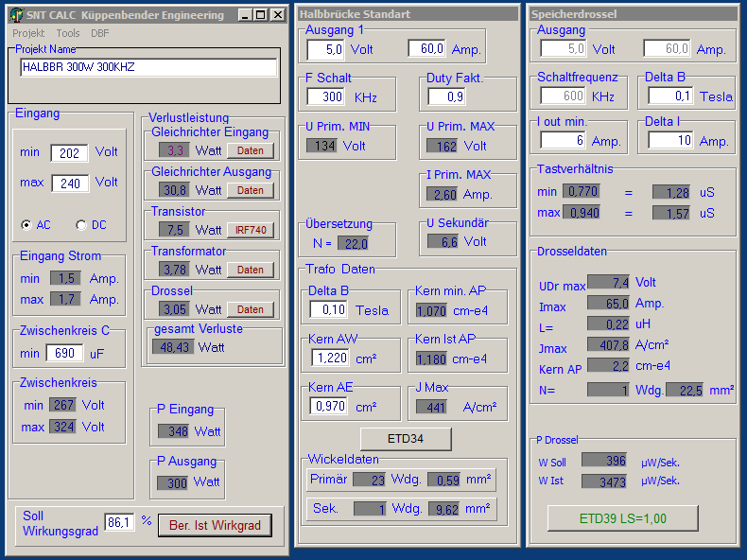The height and width of the screenshot is (560, 747).
Task: Click the Kern AW field 1,220
Action: coord(330,358)
